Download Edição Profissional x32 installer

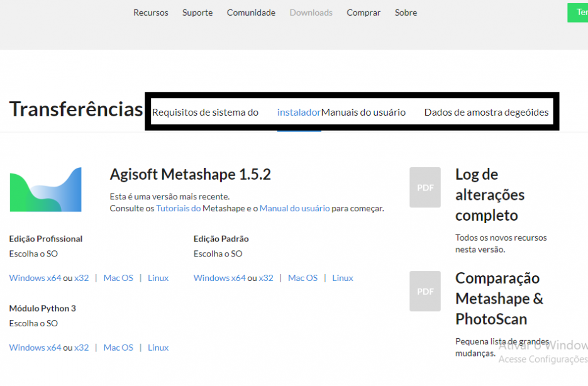pos(81,278)
